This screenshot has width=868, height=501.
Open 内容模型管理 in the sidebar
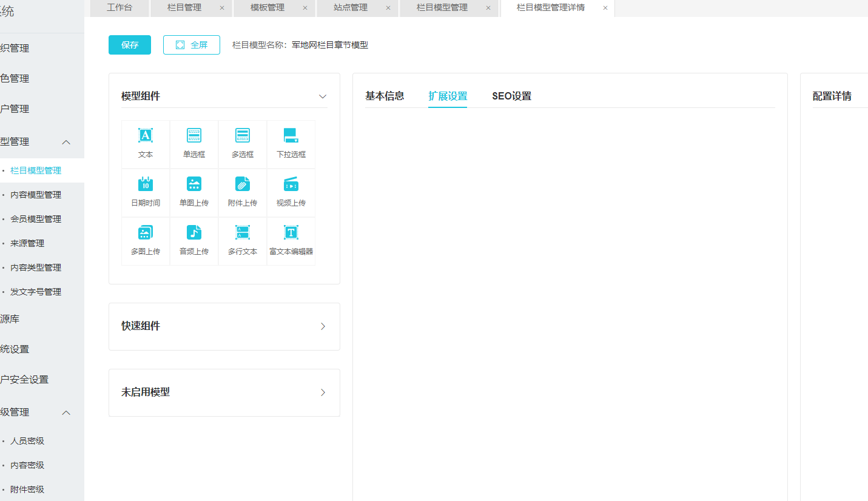click(x=36, y=195)
